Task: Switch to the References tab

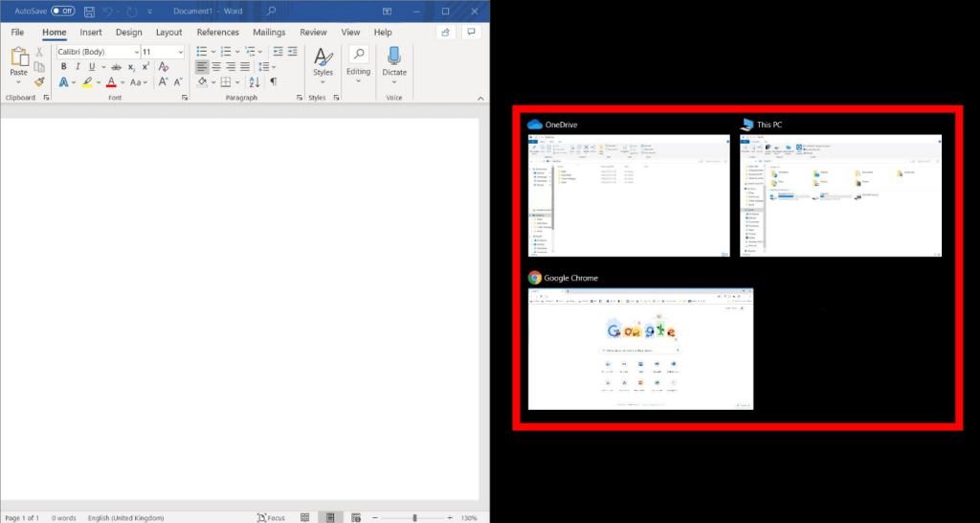Action: click(217, 32)
